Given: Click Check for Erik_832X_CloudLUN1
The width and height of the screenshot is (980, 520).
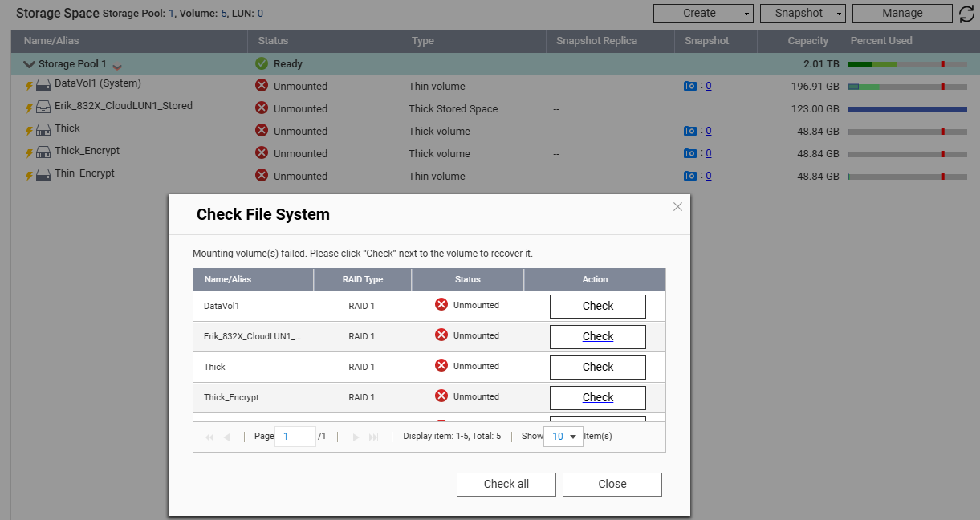Looking at the screenshot, I should point(598,337).
